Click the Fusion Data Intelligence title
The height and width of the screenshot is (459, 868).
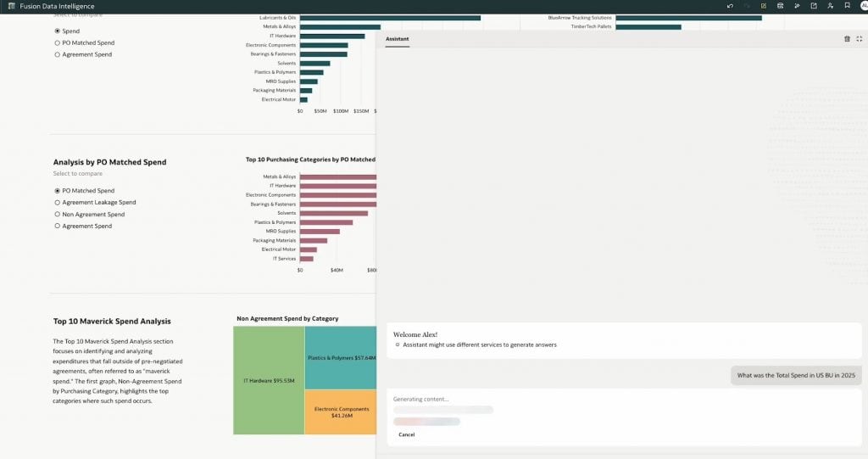57,6
